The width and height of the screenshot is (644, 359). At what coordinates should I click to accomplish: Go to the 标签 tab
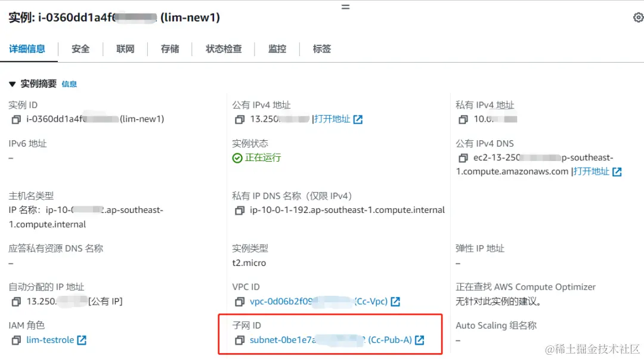pyautogui.click(x=321, y=49)
